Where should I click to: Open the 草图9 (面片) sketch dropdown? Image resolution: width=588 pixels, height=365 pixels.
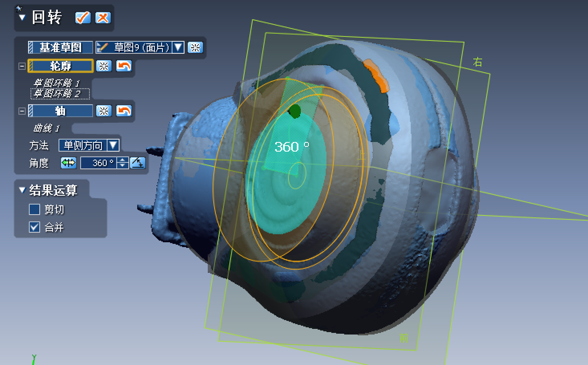178,47
